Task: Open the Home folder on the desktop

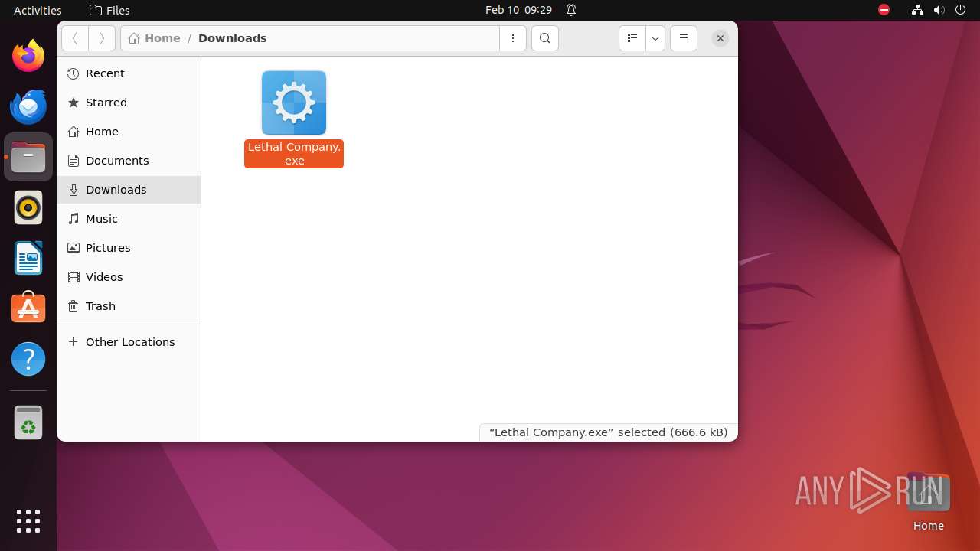Action: point(928,502)
